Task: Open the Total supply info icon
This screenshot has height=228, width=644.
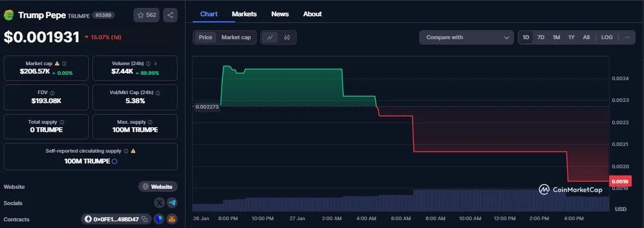Action: pyautogui.click(x=62, y=122)
